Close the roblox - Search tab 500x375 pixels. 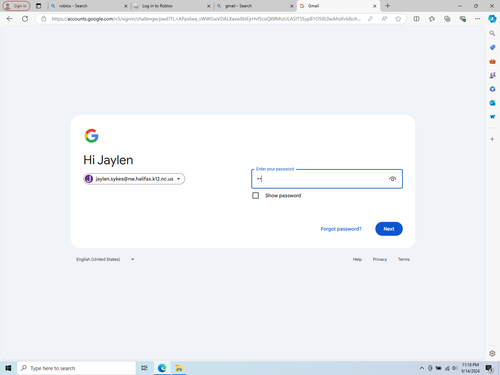[126, 6]
